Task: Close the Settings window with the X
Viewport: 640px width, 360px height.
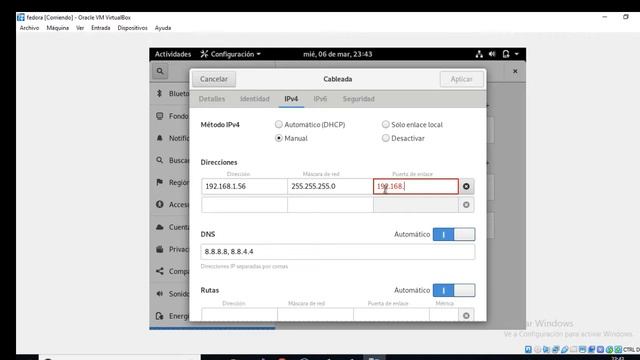Action: pyautogui.click(x=515, y=71)
